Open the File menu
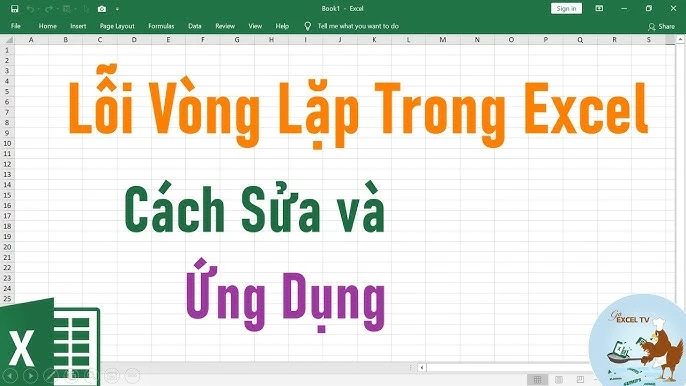Viewport: 686px width, 386px height. pos(16,26)
